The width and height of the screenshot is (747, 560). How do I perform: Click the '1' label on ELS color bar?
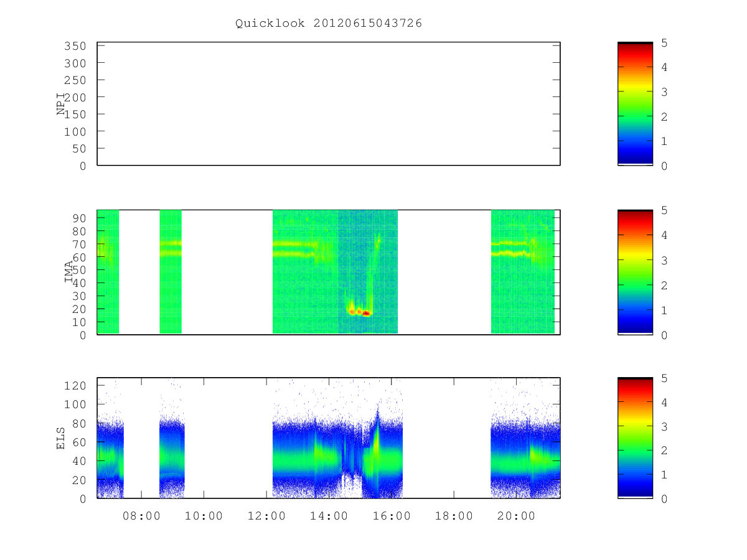click(665, 475)
